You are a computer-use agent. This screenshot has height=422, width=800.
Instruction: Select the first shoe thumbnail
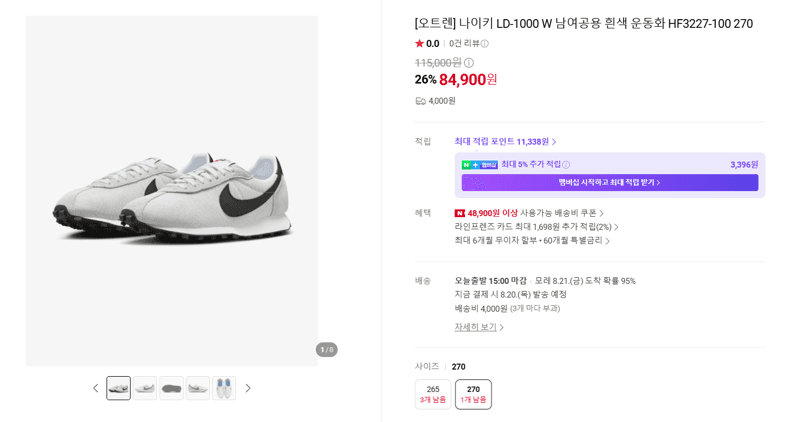118,388
